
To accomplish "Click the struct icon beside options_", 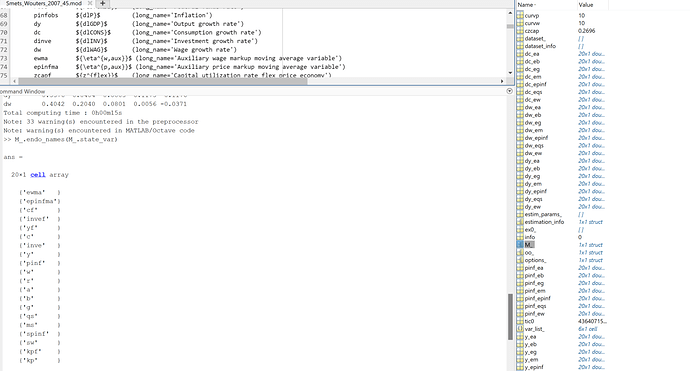I will click(x=520, y=260).
